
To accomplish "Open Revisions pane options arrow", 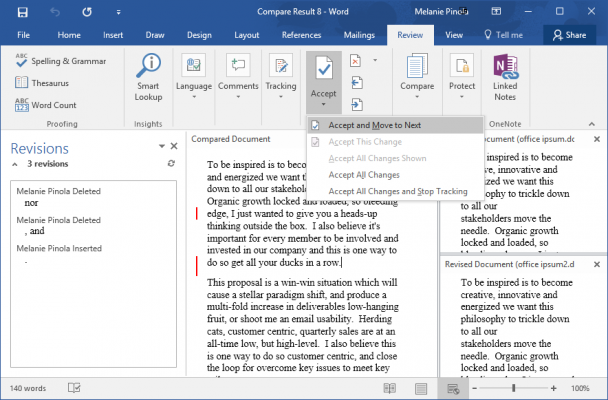I will pos(162,146).
